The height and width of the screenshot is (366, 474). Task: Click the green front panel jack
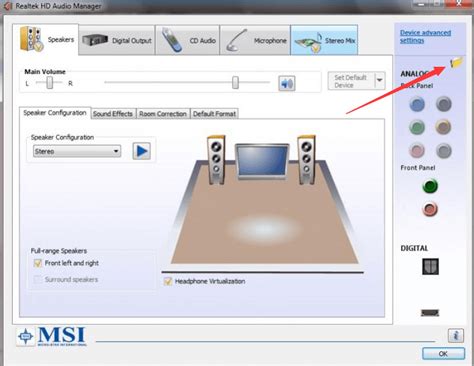430,186
